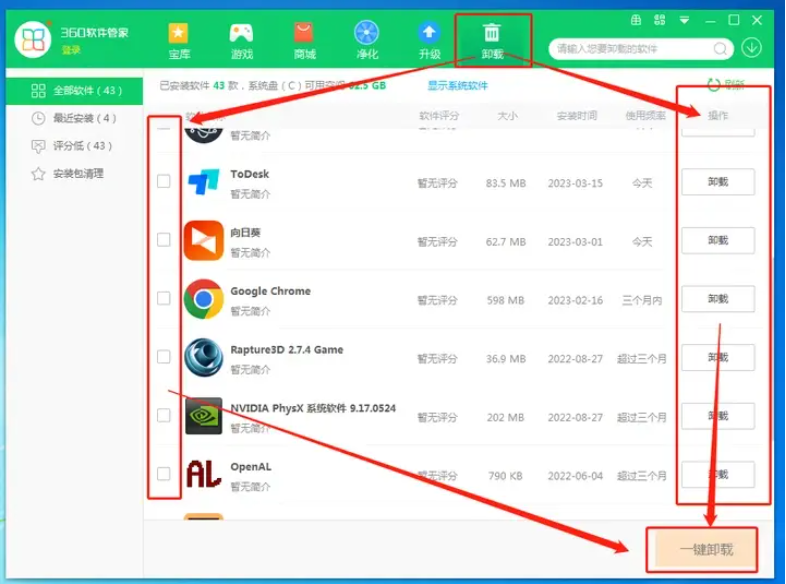
Task: Click the search magnifier icon
Action: 720,49
